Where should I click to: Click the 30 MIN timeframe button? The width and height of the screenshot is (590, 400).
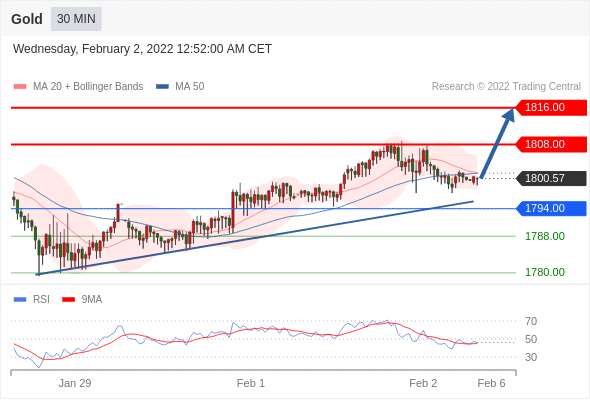pyautogui.click(x=76, y=19)
